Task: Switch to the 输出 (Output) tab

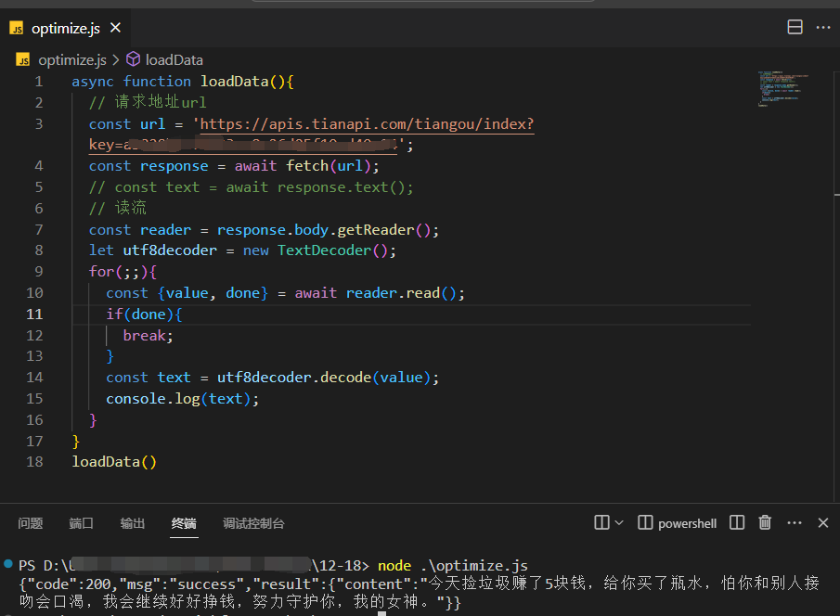Action: click(x=132, y=522)
